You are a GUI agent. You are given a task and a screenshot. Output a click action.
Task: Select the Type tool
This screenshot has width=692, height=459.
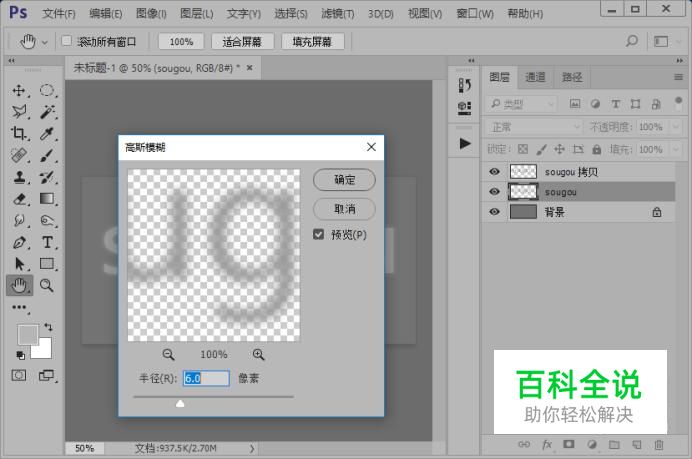pyautogui.click(x=46, y=242)
